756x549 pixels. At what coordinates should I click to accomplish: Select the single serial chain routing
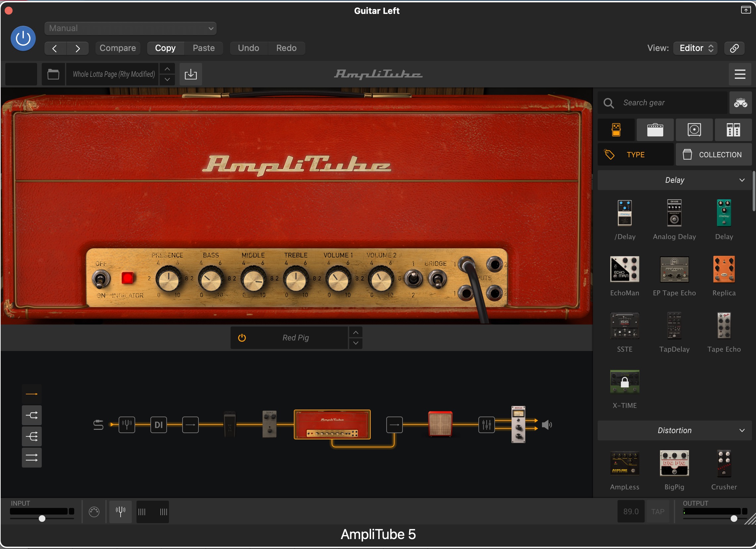[x=32, y=394]
